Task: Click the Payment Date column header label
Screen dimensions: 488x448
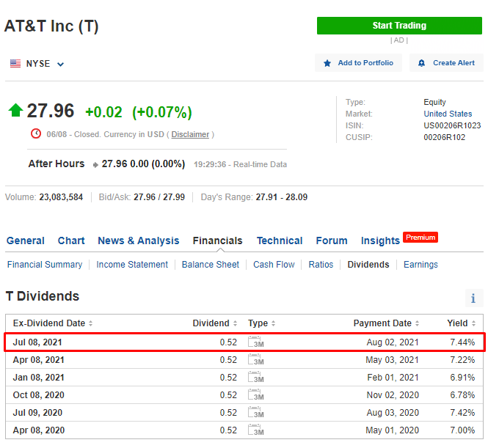Action: pos(382,323)
